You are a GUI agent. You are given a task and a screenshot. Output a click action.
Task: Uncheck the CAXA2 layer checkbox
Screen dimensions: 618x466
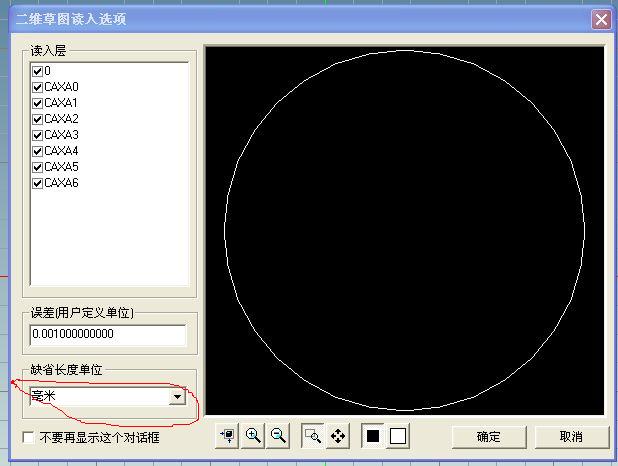point(37,119)
